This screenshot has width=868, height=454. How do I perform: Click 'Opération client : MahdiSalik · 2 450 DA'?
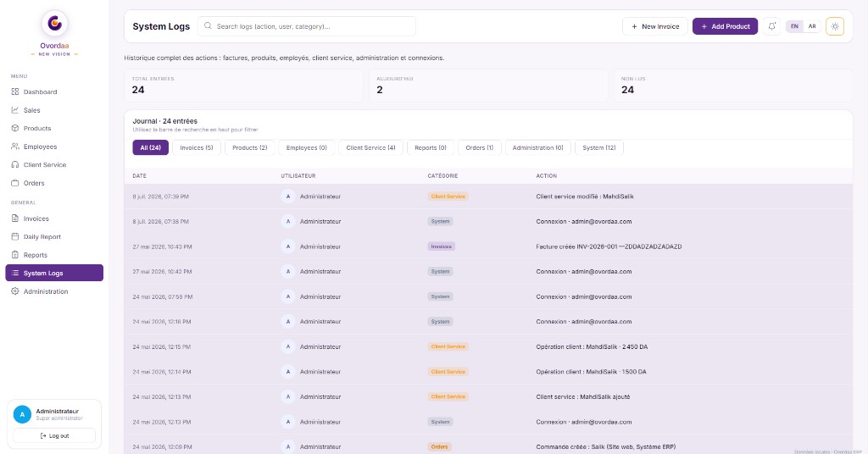[x=592, y=346]
